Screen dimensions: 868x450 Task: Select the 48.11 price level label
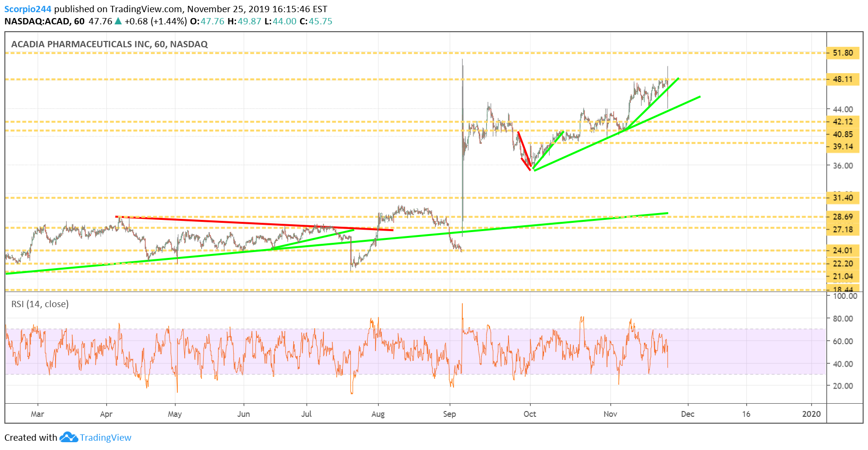[843, 79]
